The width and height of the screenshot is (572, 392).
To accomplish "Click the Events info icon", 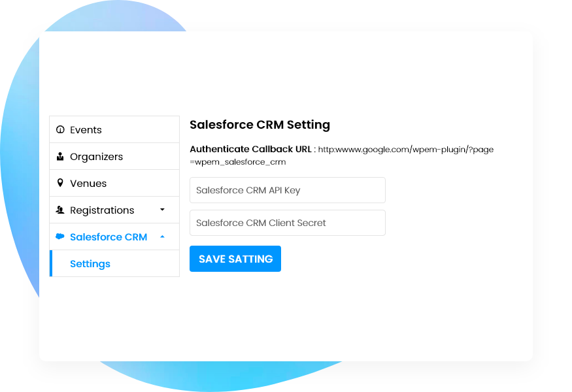I will pos(60,129).
